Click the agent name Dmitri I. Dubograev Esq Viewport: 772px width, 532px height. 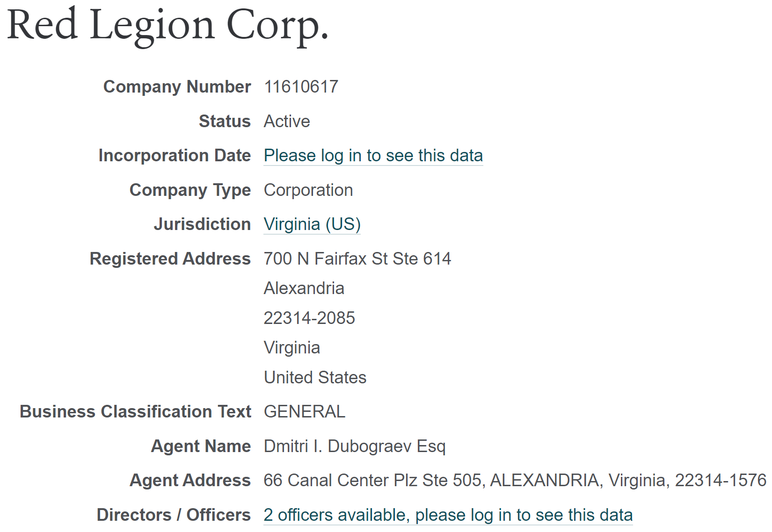point(355,446)
